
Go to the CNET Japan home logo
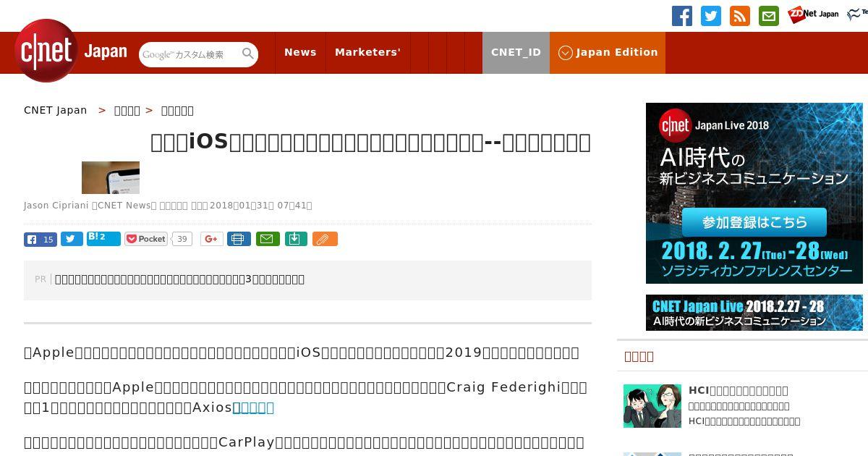pyautogui.click(x=71, y=51)
